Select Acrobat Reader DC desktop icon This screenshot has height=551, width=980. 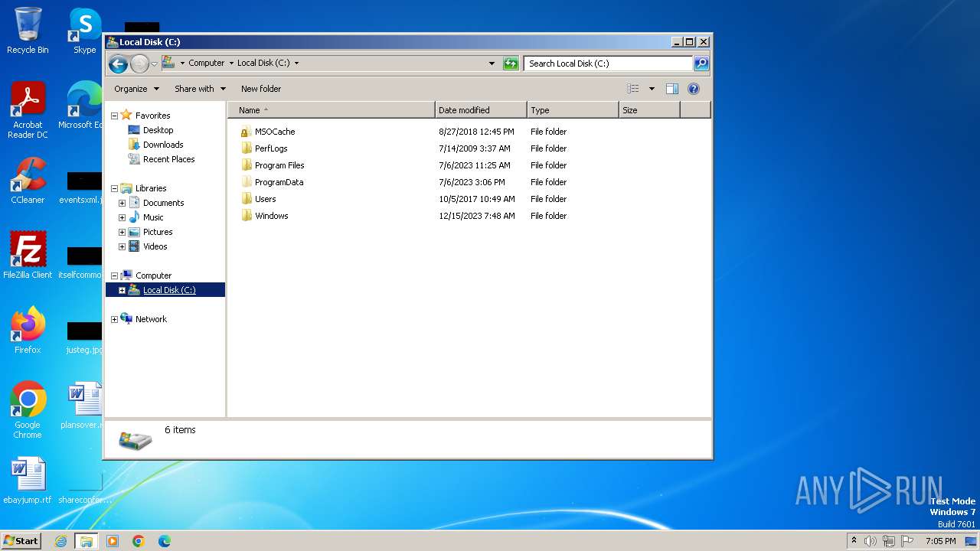pos(28,110)
